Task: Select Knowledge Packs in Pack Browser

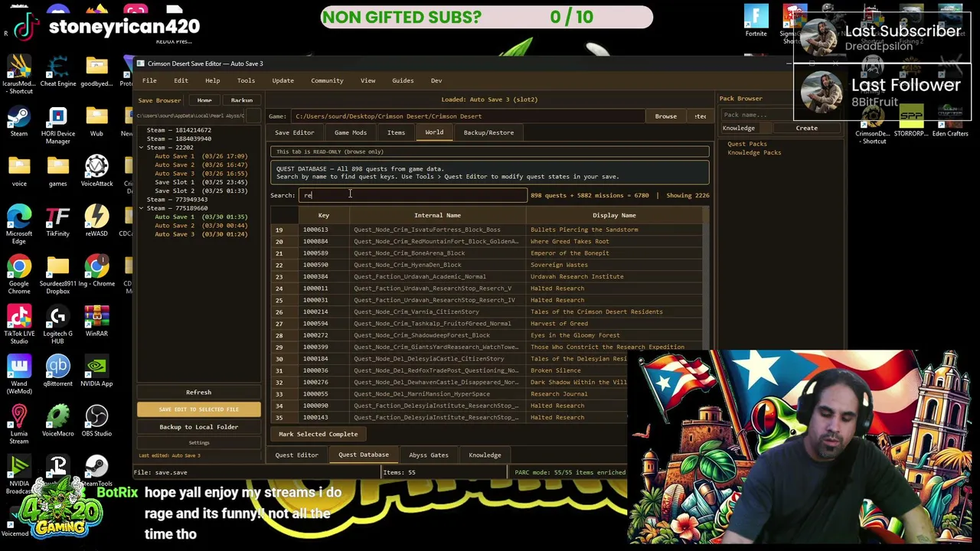Action: point(754,152)
